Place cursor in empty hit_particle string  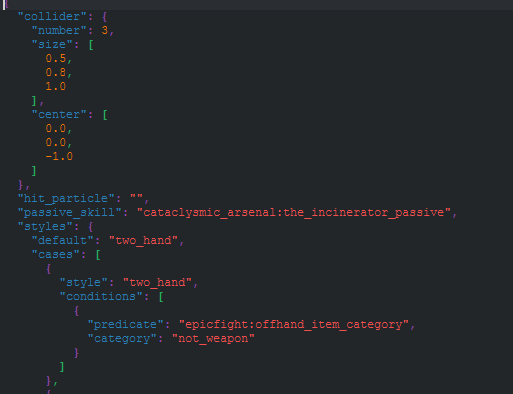coord(136,198)
